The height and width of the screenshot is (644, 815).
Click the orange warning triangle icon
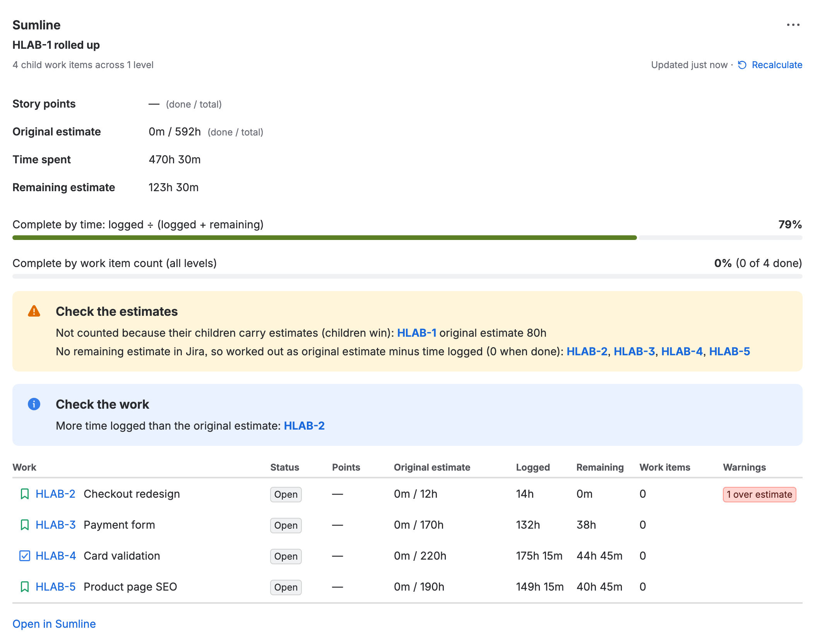(34, 311)
